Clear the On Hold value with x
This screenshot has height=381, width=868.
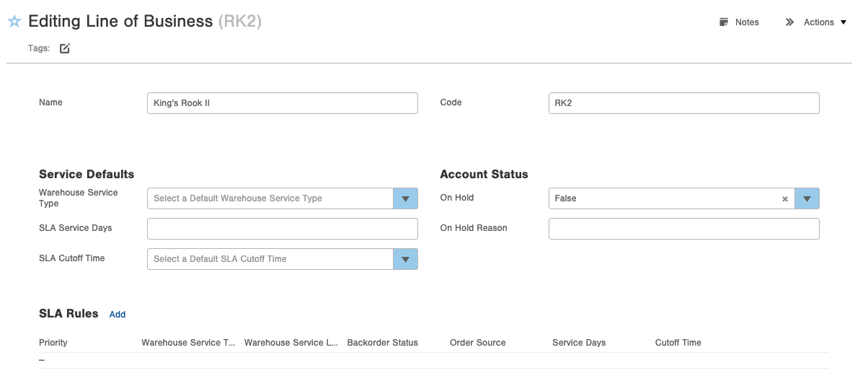point(785,199)
